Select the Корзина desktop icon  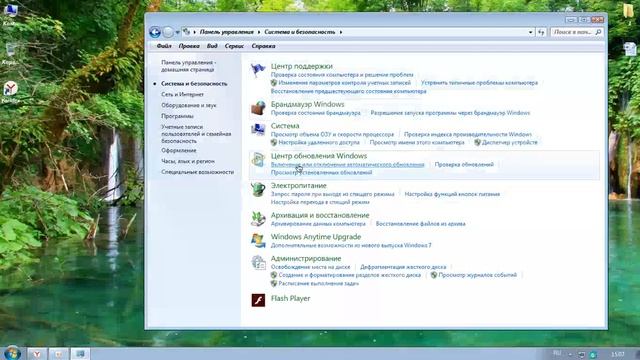(x=10, y=54)
